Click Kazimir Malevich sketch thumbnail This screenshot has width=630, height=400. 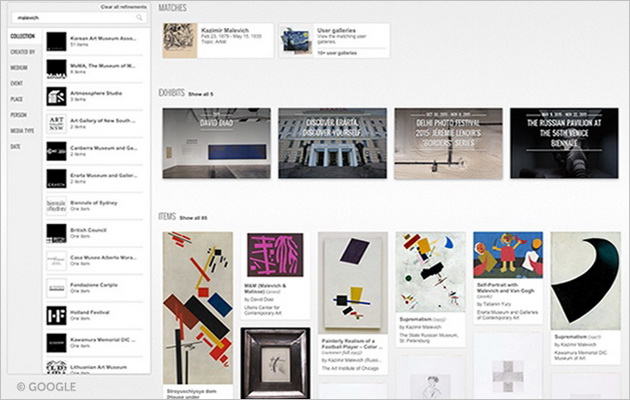(x=180, y=41)
